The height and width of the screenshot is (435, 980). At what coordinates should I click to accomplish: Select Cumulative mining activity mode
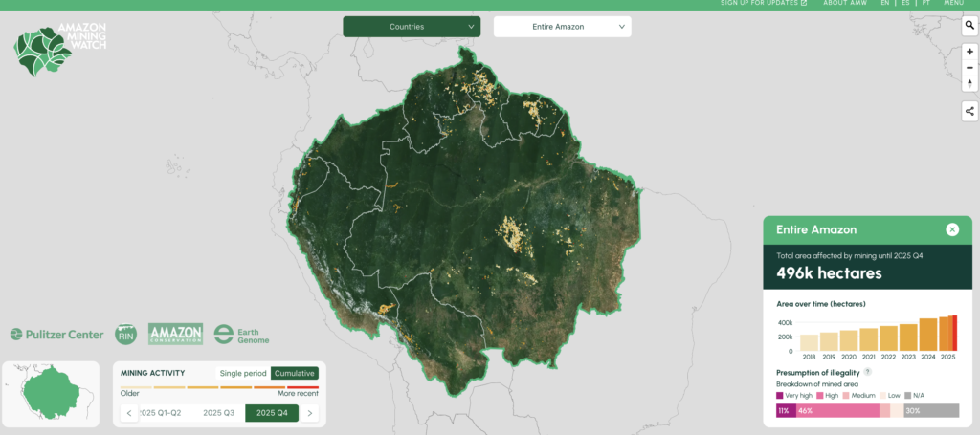pos(295,373)
